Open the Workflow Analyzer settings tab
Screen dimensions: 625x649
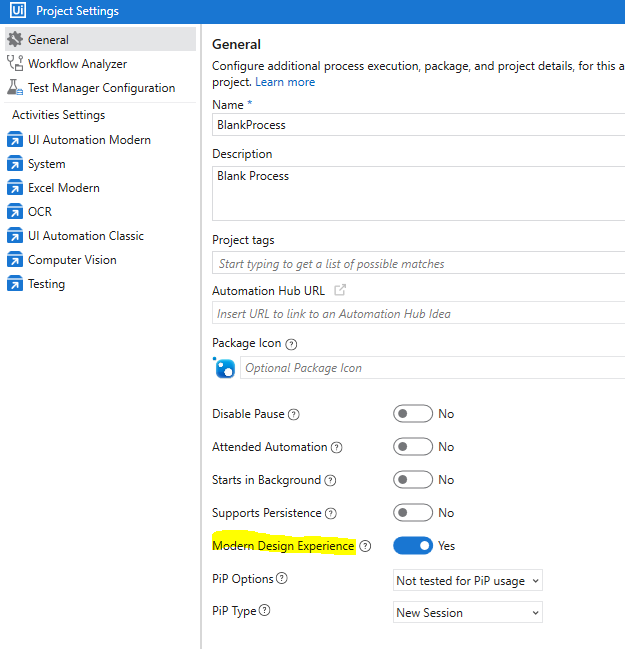coord(100,63)
